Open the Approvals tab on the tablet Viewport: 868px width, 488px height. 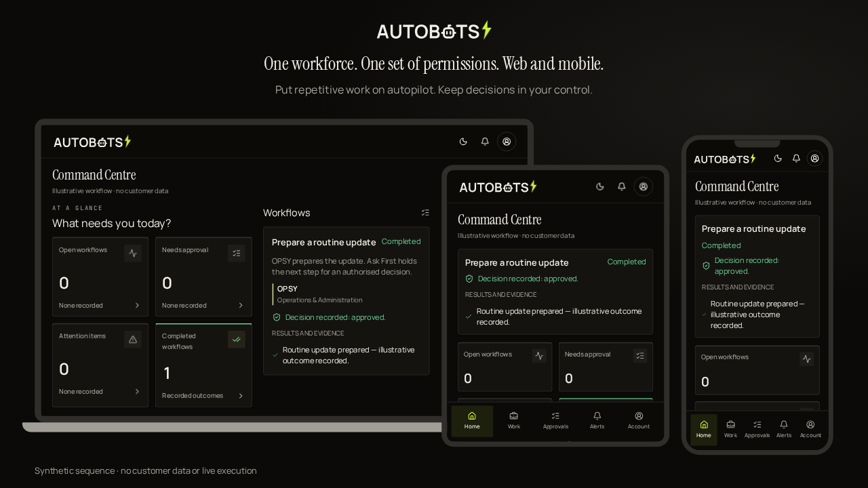[555, 421]
